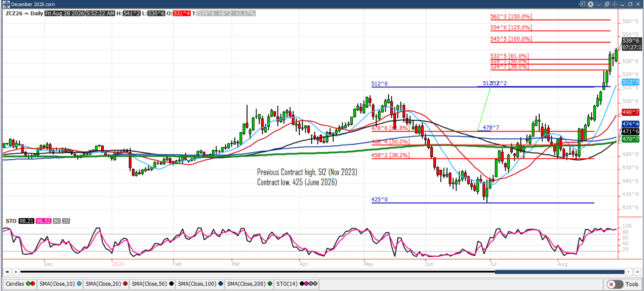This screenshot has width=644, height=291.
Task: Click the 554^0 [125.0%] Fibonacci label
Action: point(511,27)
